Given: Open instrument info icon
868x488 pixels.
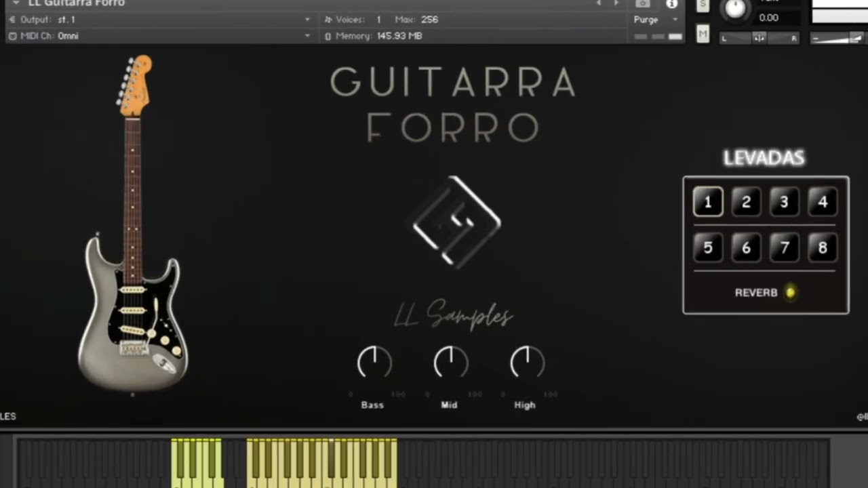Looking at the screenshot, I should click(671, 3).
